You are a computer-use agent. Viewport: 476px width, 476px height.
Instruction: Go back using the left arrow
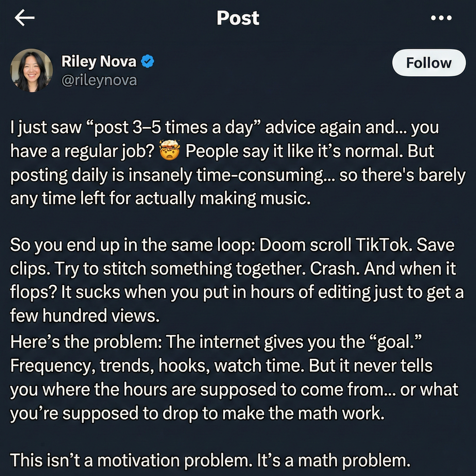click(25, 18)
